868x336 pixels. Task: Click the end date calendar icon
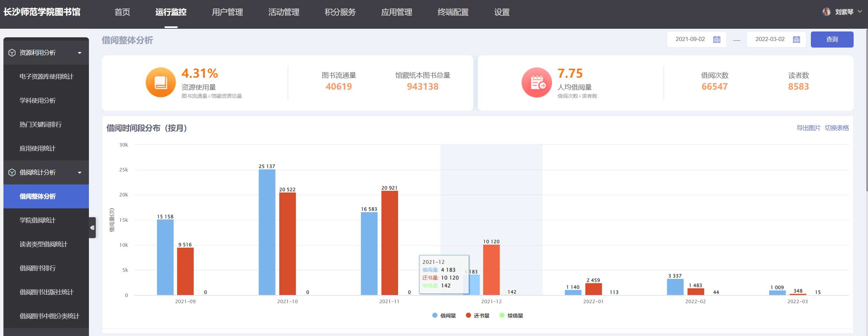(x=796, y=39)
